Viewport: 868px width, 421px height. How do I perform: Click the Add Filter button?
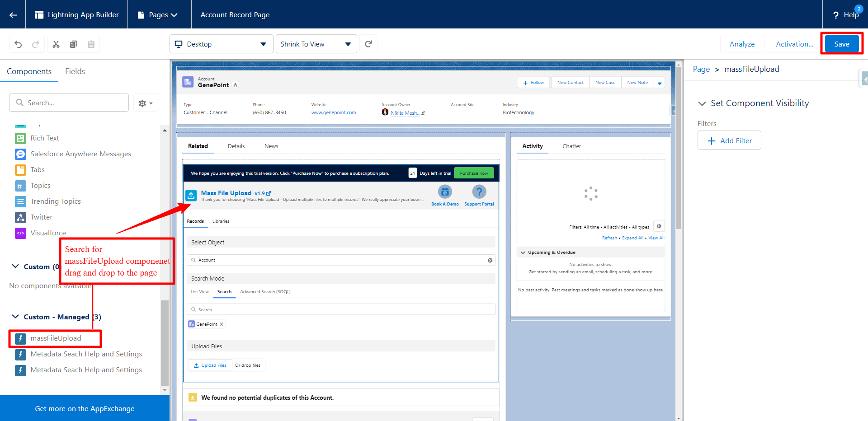pyautogui.click(x=729, y=140)
